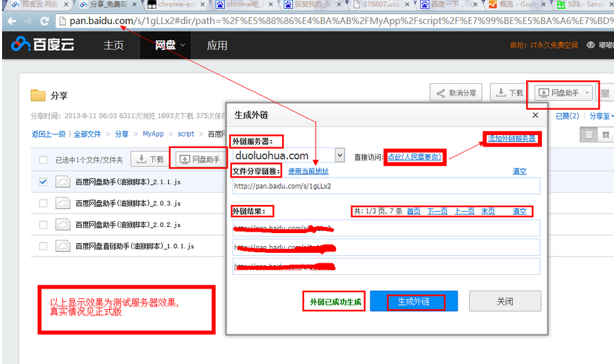Switch to the chrome吧 browser tab
614x364 pixels.
click(243, 5)
